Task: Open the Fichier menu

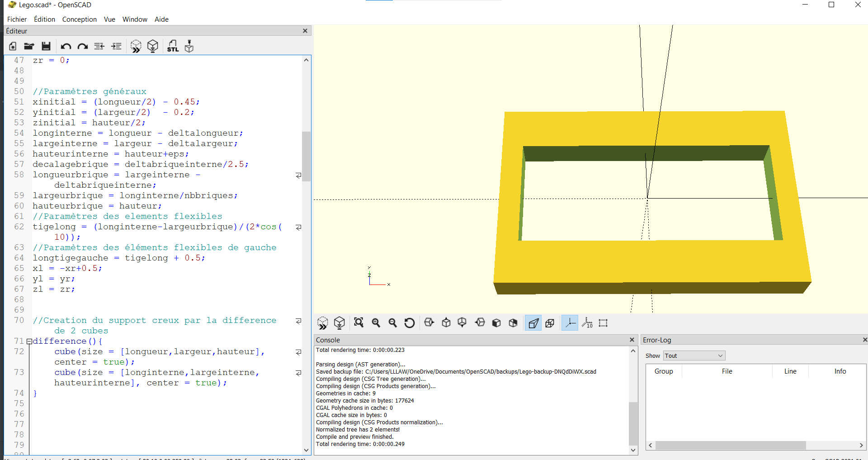Action: coord(17,19)
